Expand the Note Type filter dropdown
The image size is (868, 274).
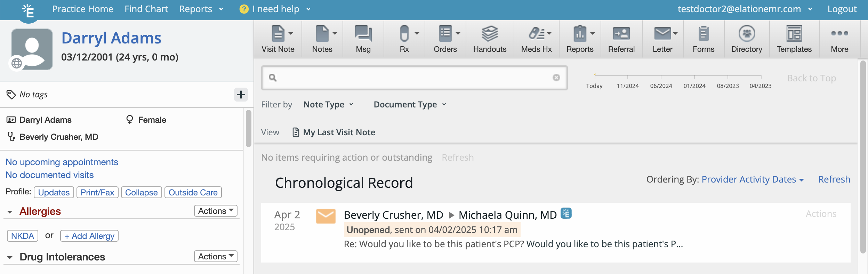click(328, 104)
